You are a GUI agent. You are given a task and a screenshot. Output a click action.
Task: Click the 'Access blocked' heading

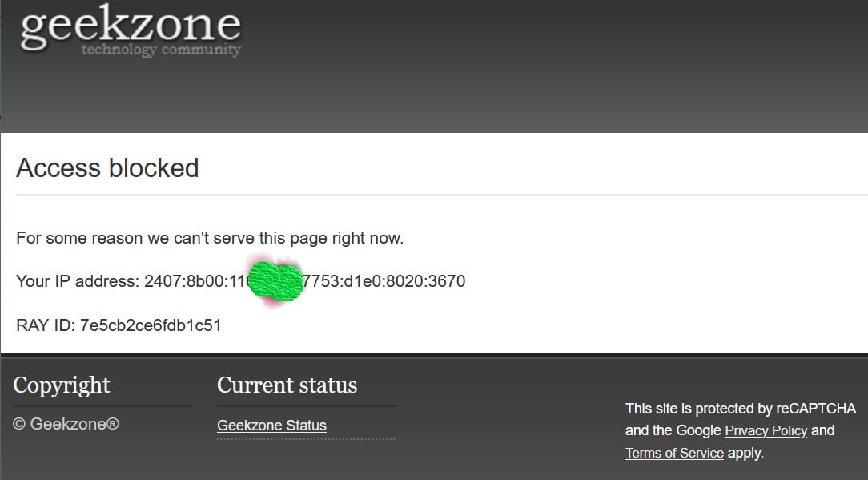coord(107,168)
